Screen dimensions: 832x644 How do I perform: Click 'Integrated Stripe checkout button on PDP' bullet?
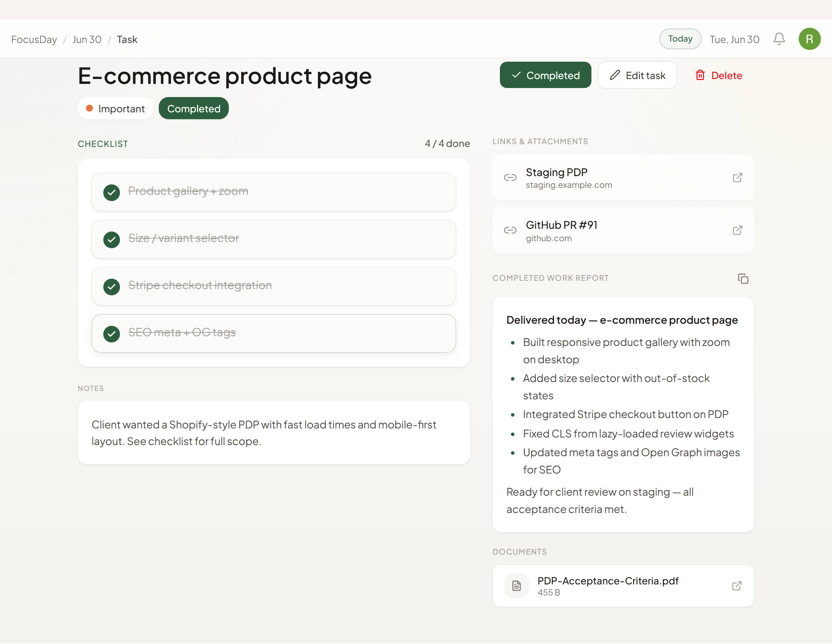click(x=625, y=414)
